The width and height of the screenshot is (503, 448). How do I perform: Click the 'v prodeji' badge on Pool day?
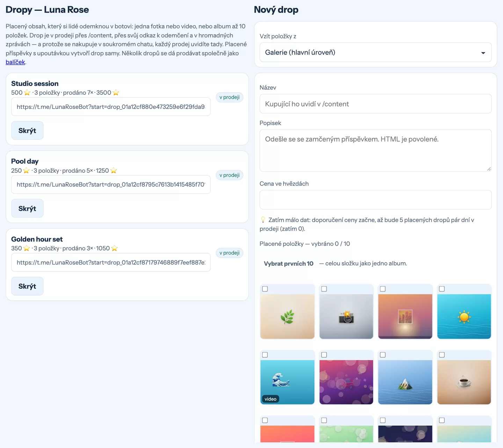tap(229, 175)
